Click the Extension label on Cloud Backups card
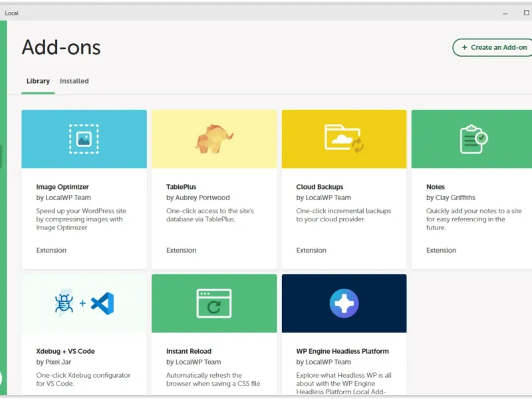This screenshot has height=399, width=532. (311, 251)
